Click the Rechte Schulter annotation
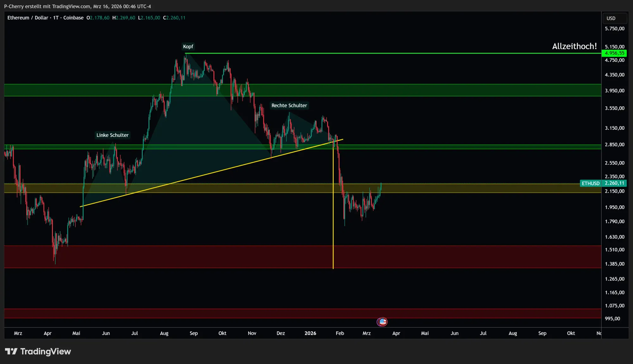 [289, 105]
